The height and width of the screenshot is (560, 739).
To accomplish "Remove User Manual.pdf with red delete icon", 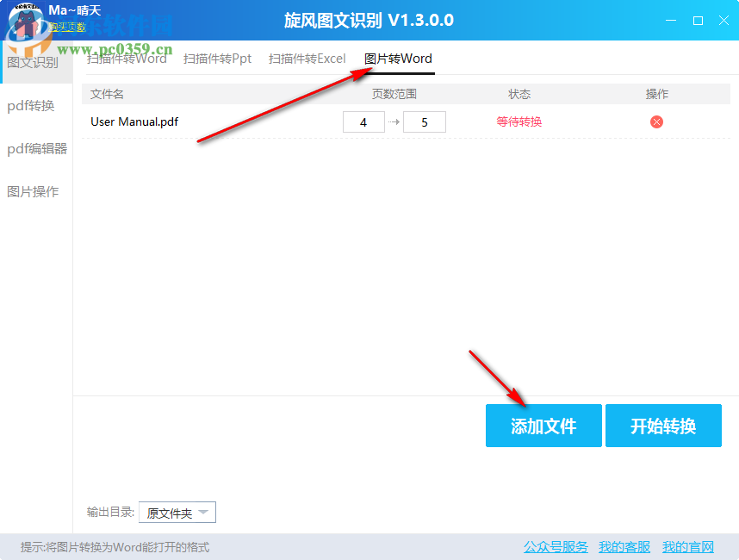I will [656, 121].
